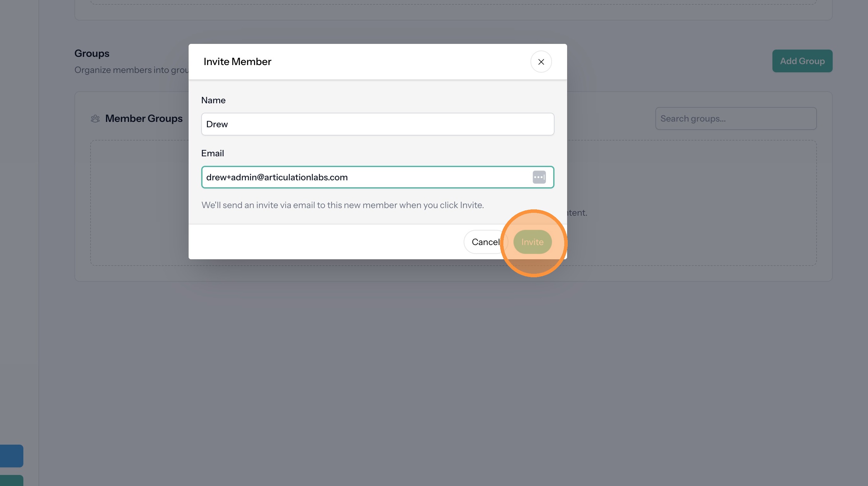This screenshot has height=486, width=868.
Task: Click the Member Groups people icon
Action: pyautogui.click(x=95, y=119)
